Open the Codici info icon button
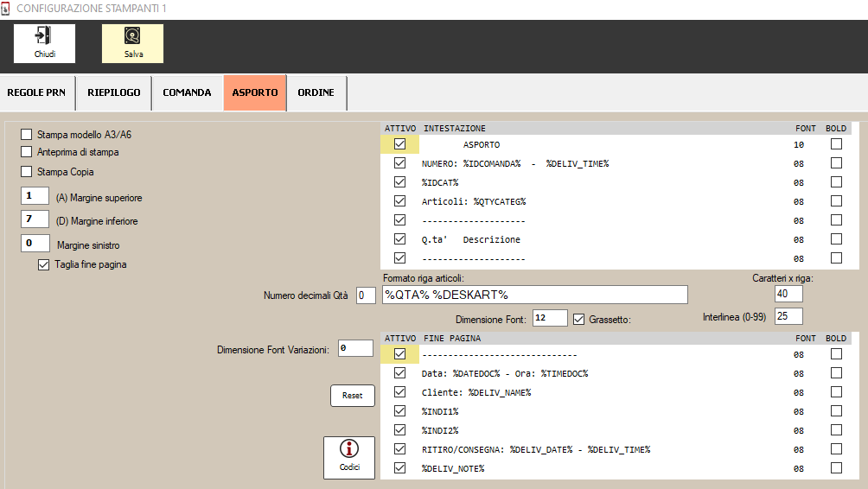The width and height of the screenshot is (868, 489). 349,449
